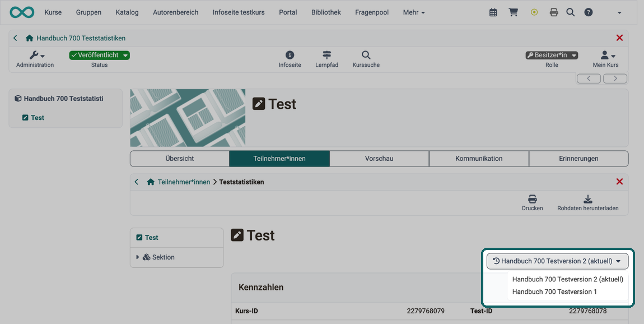This screenshot has width=644, height=324.
Task: Click the OpenOlat infinity logo
Action: pyautogui.click(x=22, y=12)
